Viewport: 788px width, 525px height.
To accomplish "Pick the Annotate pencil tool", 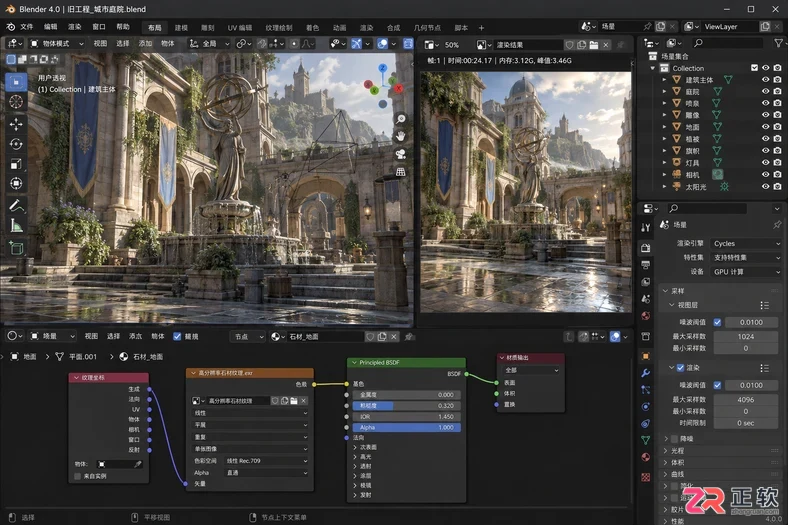I will [16, 205].
